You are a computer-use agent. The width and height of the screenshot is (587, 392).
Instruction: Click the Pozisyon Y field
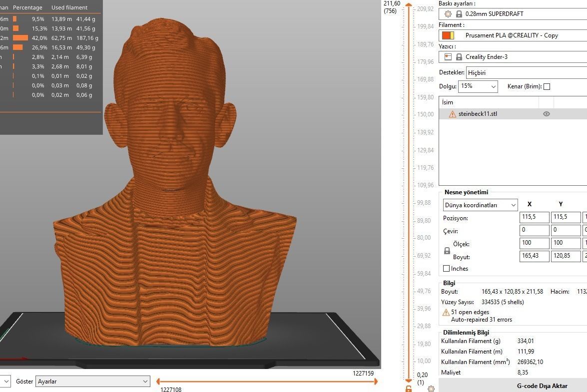[566, 217]
